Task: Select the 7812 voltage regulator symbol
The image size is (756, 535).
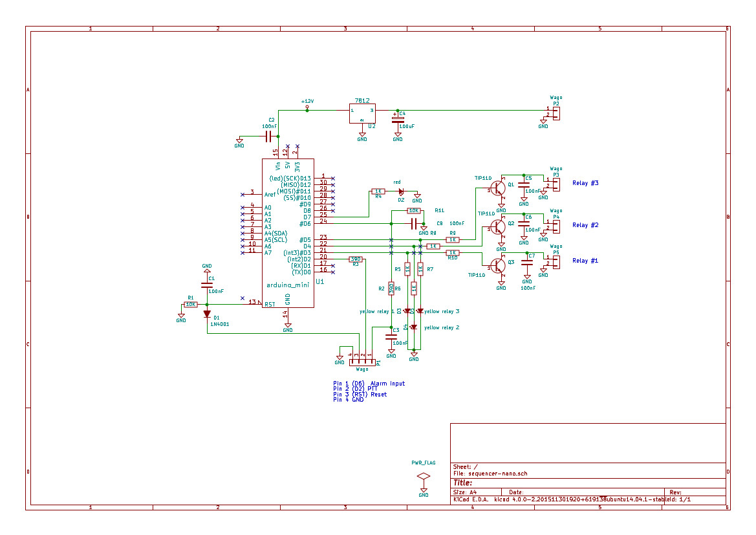Action: [x=362, y=112]
